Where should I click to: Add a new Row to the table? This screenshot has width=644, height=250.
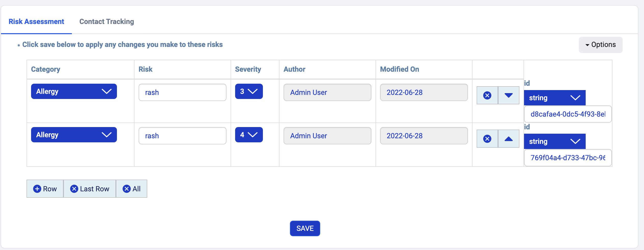pos(45,189)
